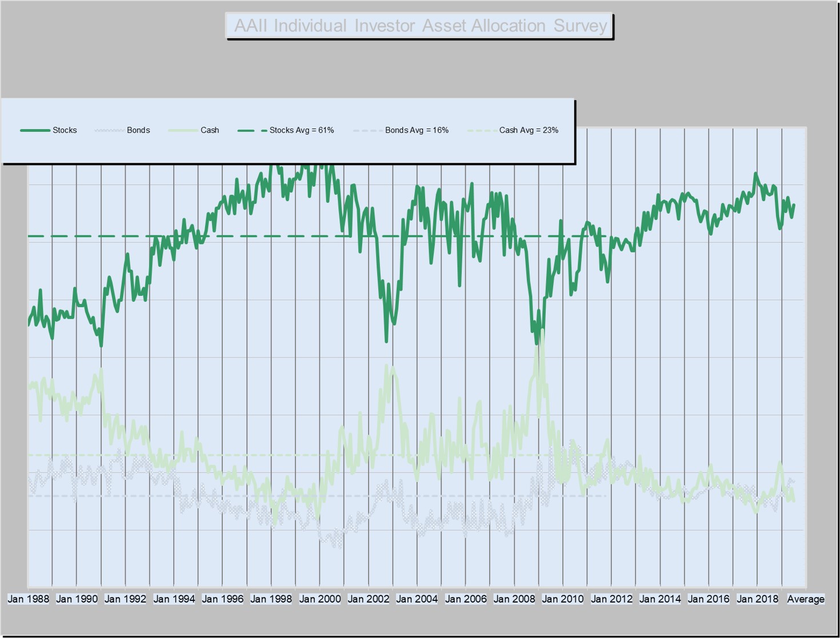Select the Stocks Avg = 61% legend entry
Image resolution: width=840 pixels, height=638 pixels.
(x=286, y=130)
